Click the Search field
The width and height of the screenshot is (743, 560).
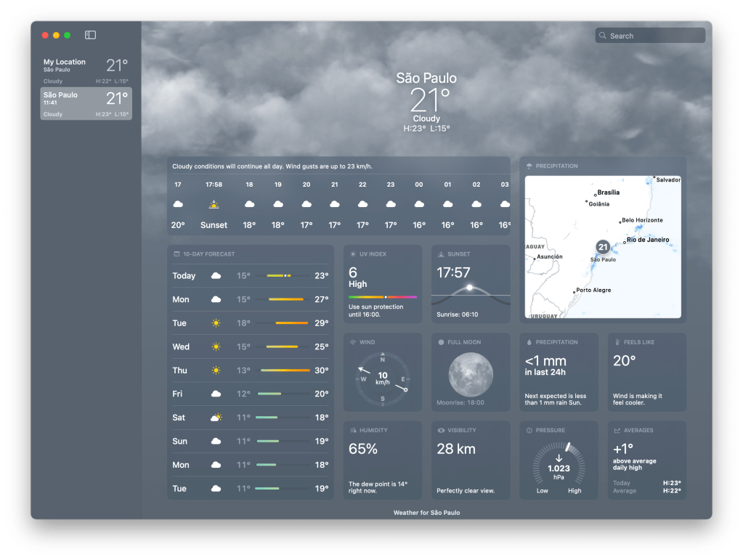650,36
